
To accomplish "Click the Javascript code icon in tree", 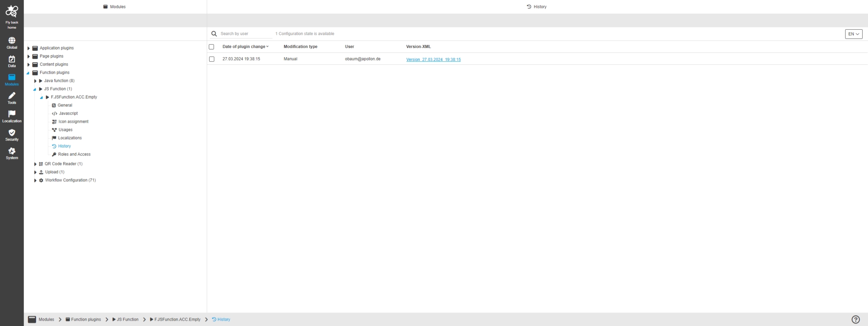I will pos(54,113).
